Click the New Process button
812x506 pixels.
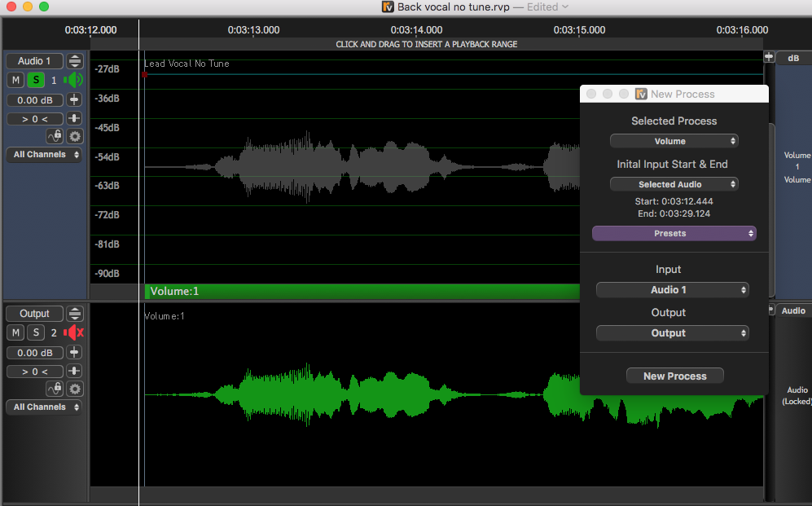pos(674,376)
